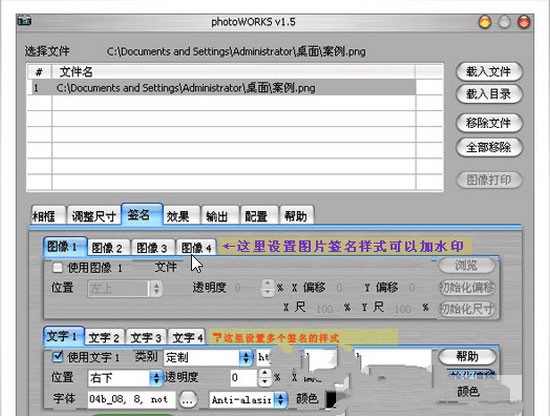Viewport: 550px width, 416px height.
Task: Click the 初始化尺寸 button
Action: [467, 309]
